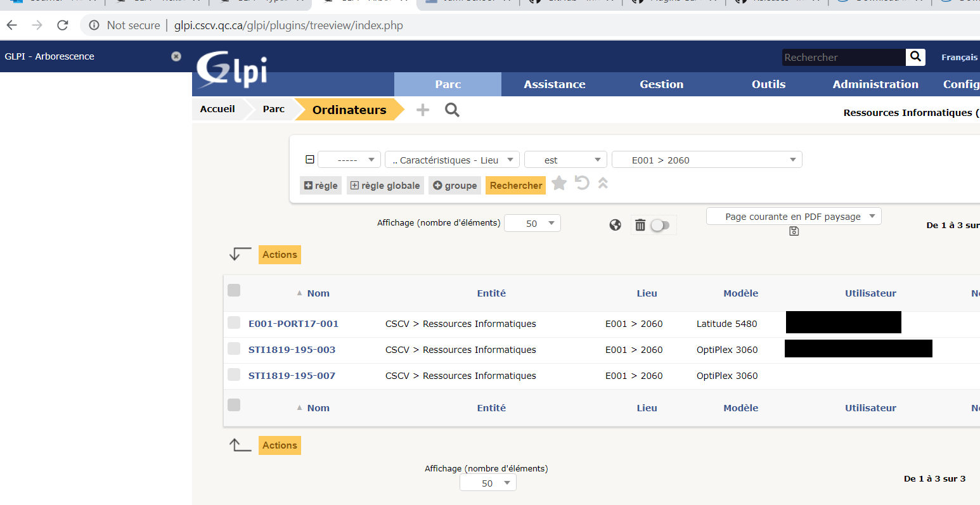The image size is (980, 505).
Task: Click the globe icon above the results table
Action: [614, 224]
